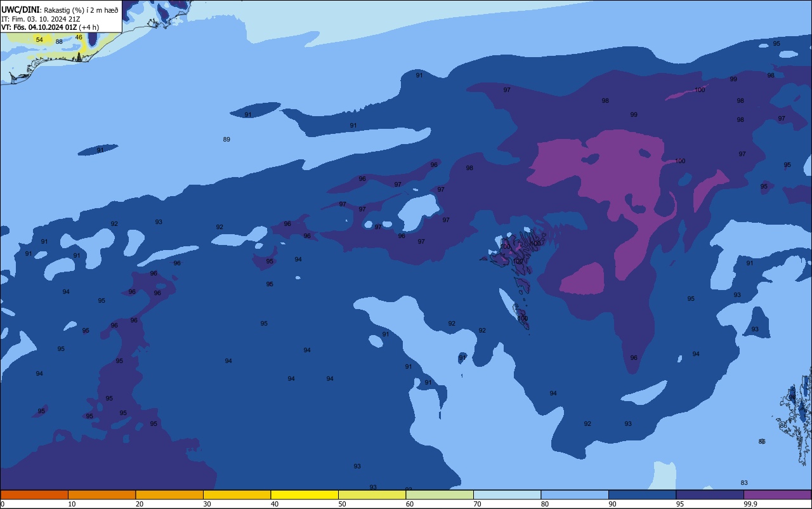Click the map title 'UWC/DINI: Rakastig (%) í 2 m hæð'

(60, 10)
